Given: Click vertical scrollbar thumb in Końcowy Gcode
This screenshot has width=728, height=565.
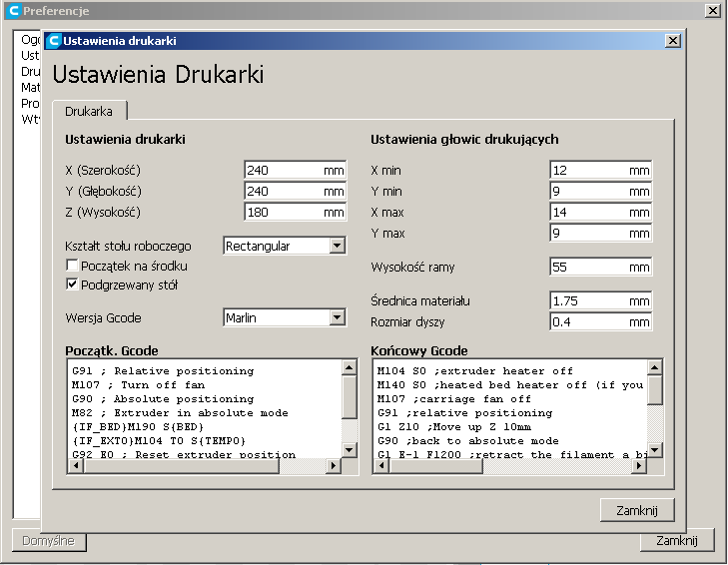Looking at the screenshot, I should tap(655, 390).
